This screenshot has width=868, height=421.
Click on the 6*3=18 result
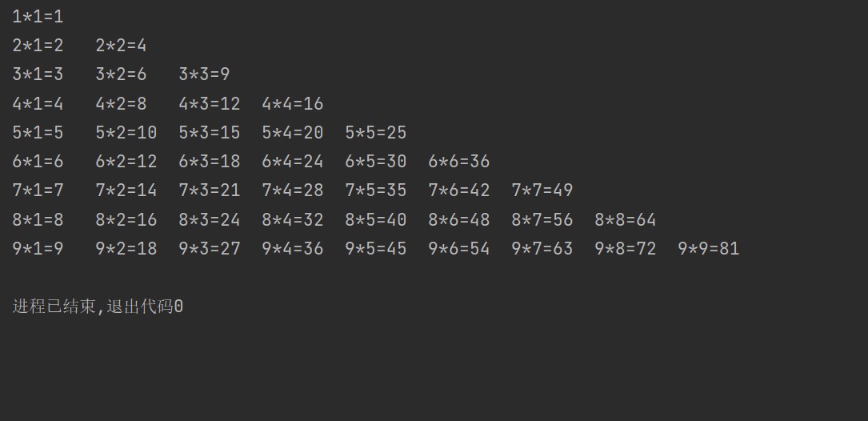tap(209, 162)
